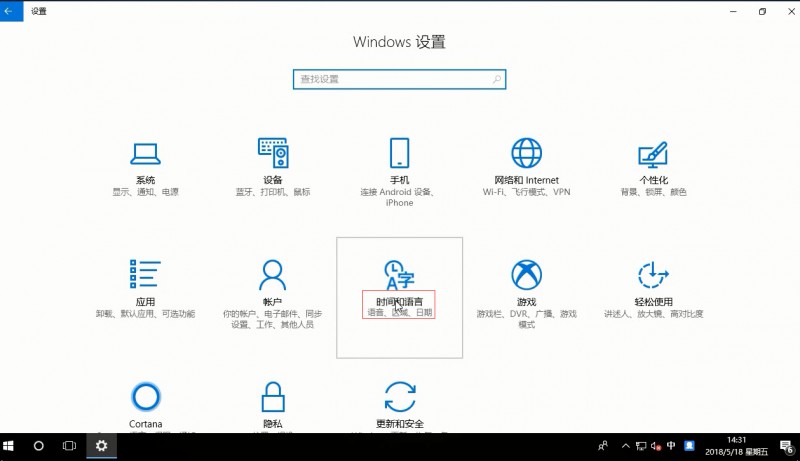Focus the 查找设置 search field
The height and width of the screenshot is (461, 800).
click(399, 79)
